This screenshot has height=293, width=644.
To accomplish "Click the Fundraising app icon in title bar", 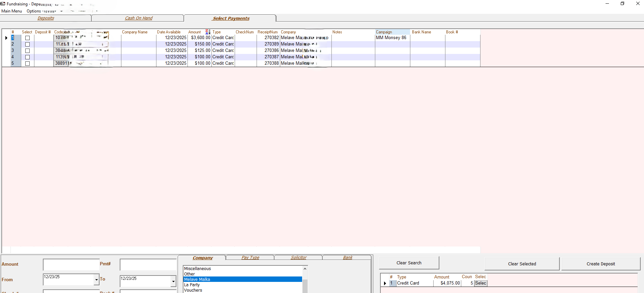I will [x=3, y=4].
